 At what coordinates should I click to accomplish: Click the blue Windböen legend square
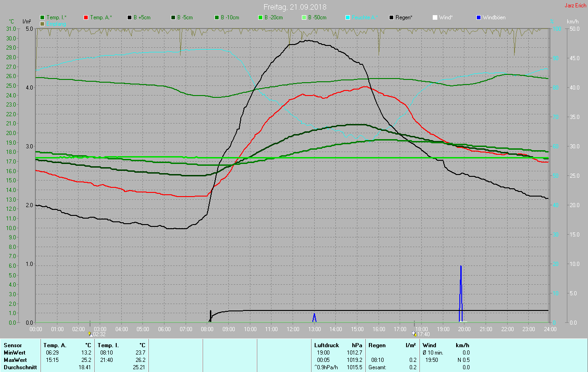click(x=479, y=17)
